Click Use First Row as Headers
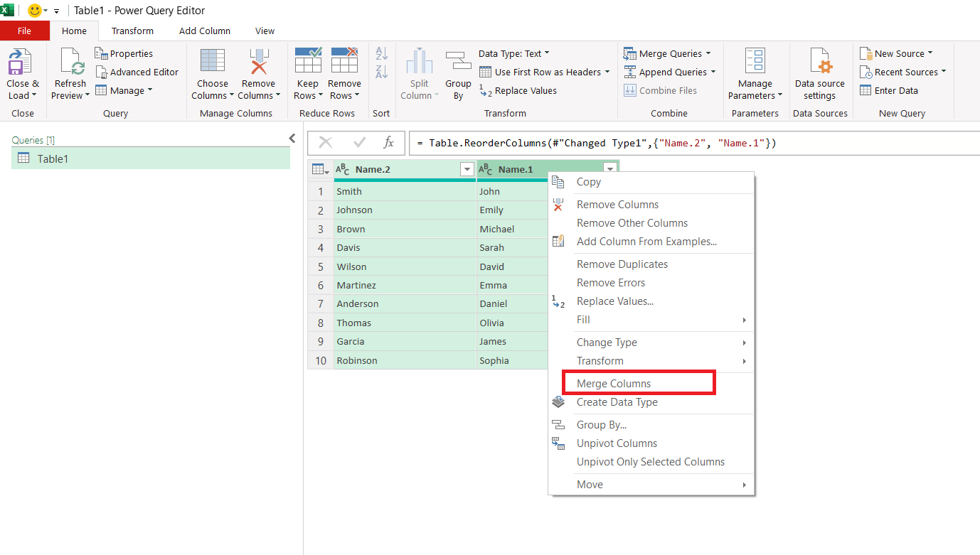 pyautogui.click(x=545, y=72)
